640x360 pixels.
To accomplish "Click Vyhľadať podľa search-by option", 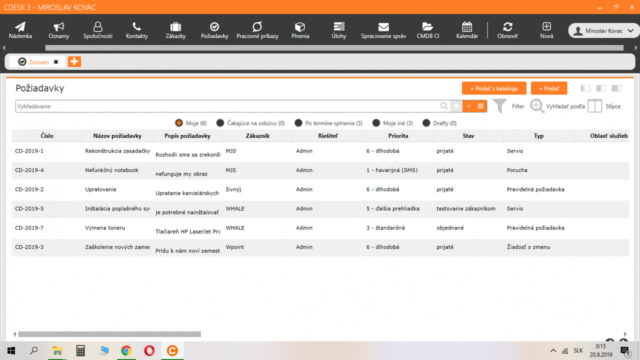I will [558, 106].
